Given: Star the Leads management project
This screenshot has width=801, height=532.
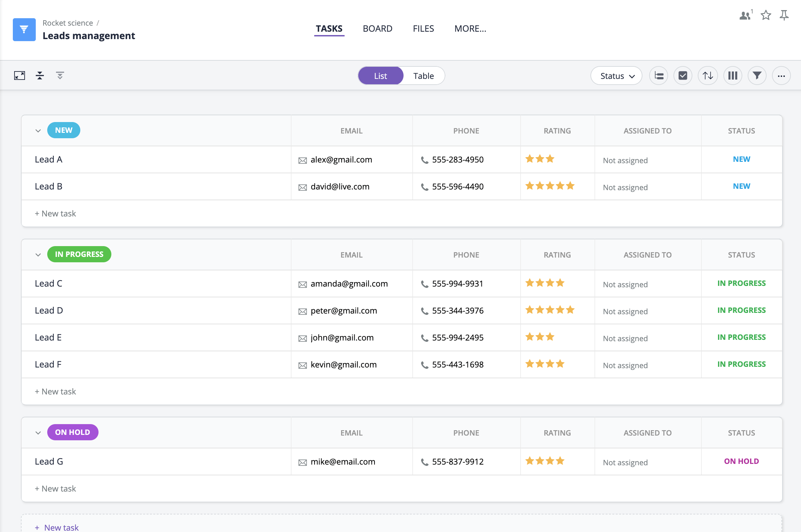Looking at the screenshot, I should coord(766,15).
